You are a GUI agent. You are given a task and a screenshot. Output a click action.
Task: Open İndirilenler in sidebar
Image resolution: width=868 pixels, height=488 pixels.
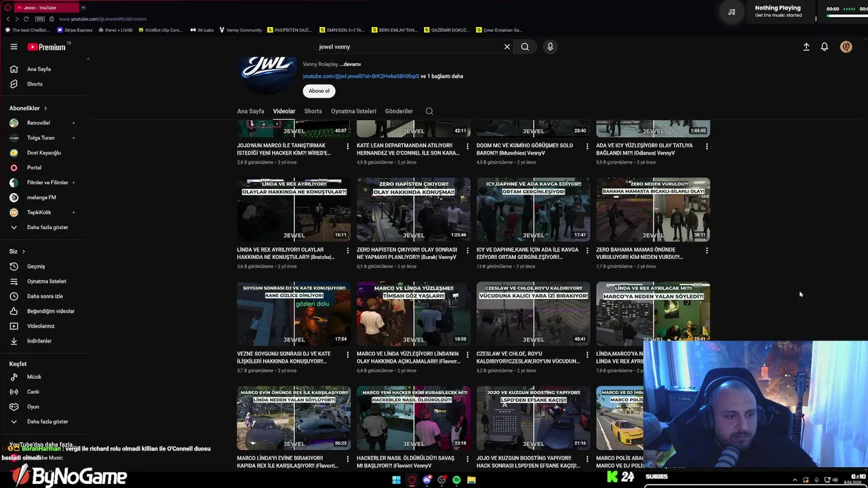[45, 341]
